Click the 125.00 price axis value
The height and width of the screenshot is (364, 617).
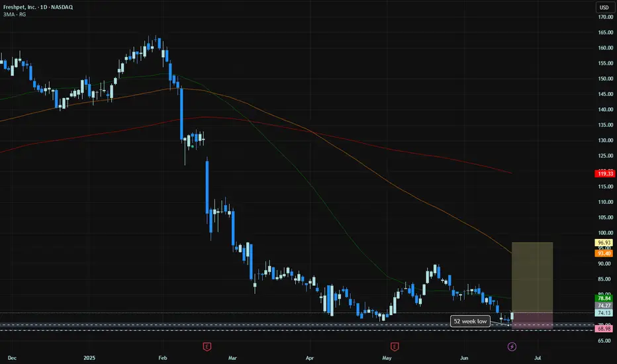[605, 156]
